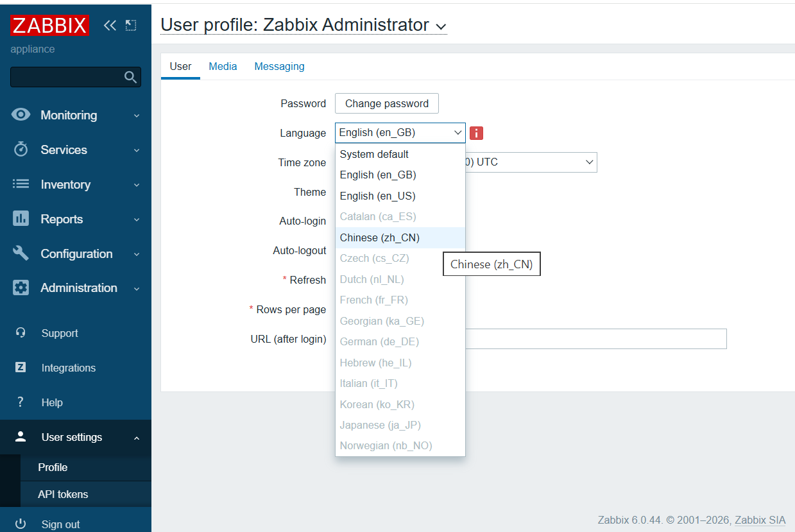Open Services via the stopwatch icon
This screenshot has width=795, height=532.
(21, 150)
